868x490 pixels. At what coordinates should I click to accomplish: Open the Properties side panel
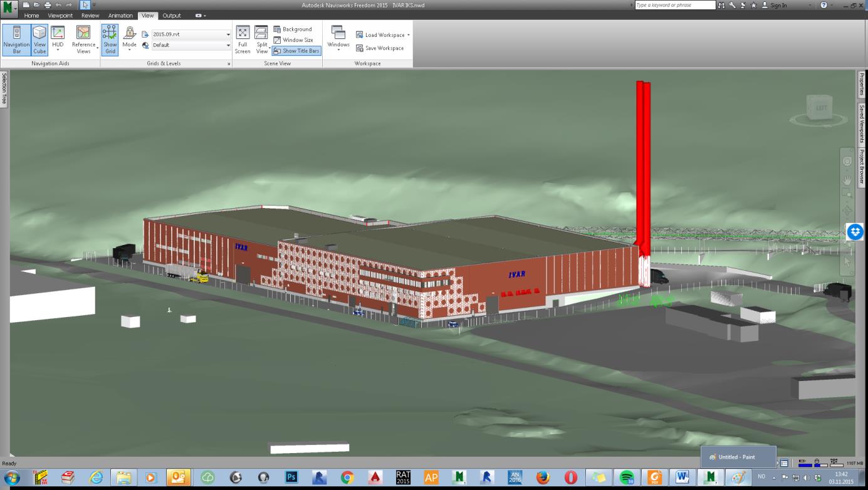click(862, 85)
